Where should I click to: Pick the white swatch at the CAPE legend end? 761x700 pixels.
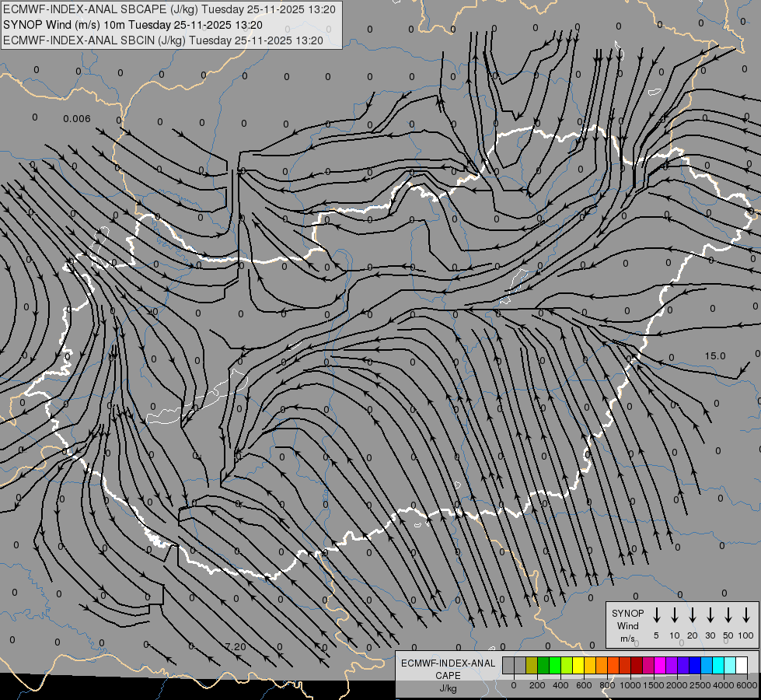742,665
